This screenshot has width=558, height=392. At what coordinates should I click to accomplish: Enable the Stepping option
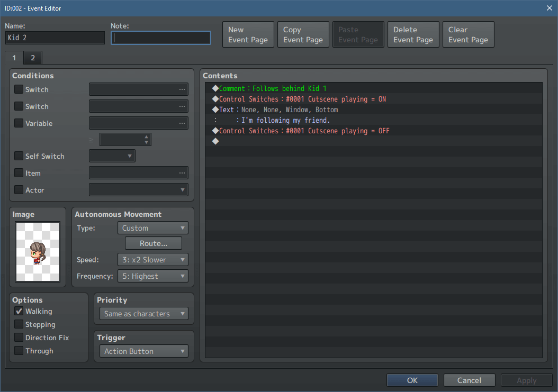pos(18,324)
